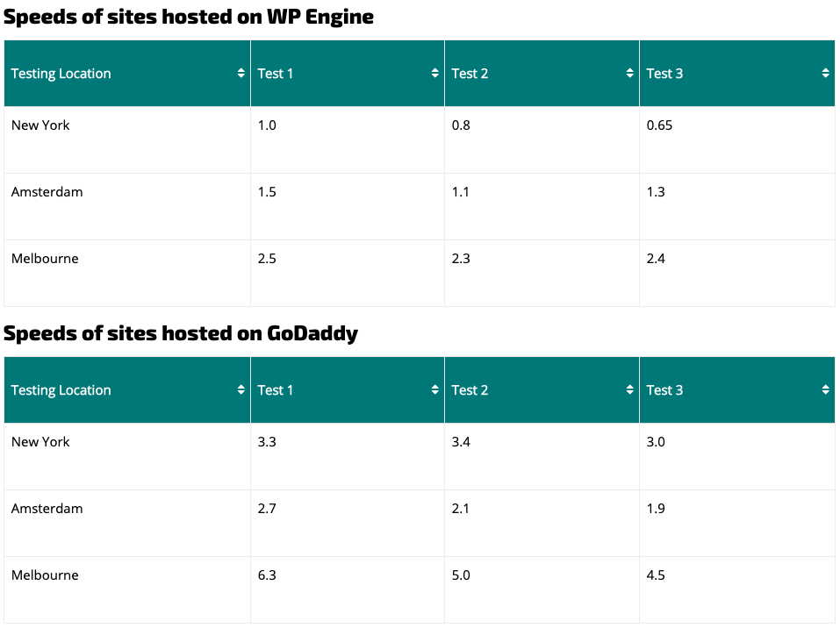
Task: Click the 3.4 value in GoDaddy New York row
Action: click(x=461, y=442)
